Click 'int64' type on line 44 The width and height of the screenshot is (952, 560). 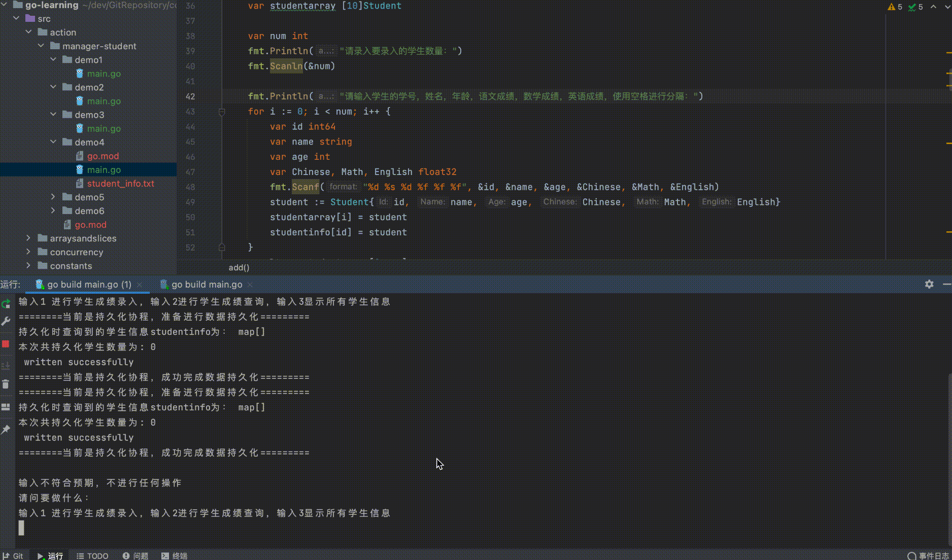[x=322, y=126]
